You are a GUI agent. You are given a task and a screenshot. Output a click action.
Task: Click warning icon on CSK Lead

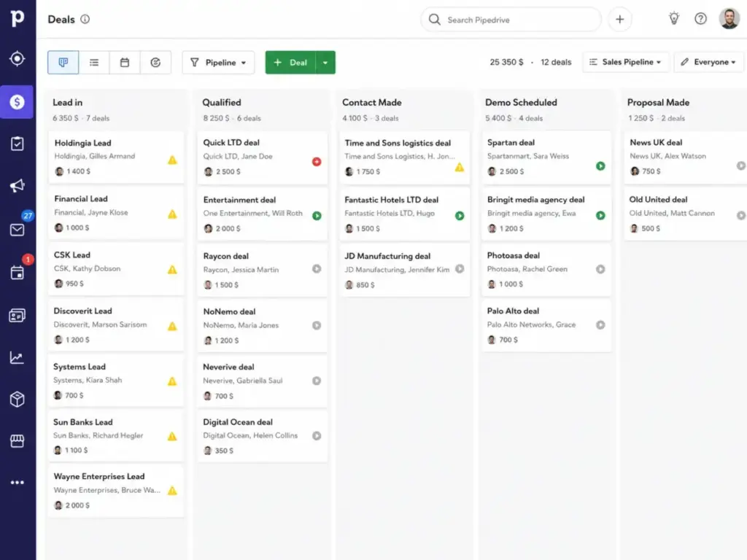[172, 270]
